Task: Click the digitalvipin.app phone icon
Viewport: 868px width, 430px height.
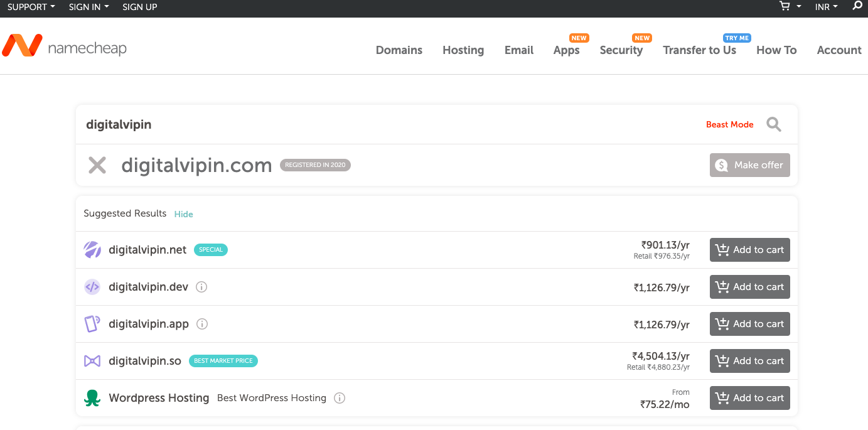Action: [92, 324]
